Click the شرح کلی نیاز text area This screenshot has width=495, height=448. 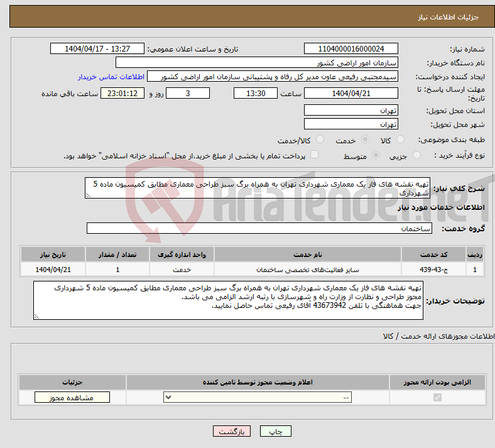pyautogui.click(x=258, y=188)
